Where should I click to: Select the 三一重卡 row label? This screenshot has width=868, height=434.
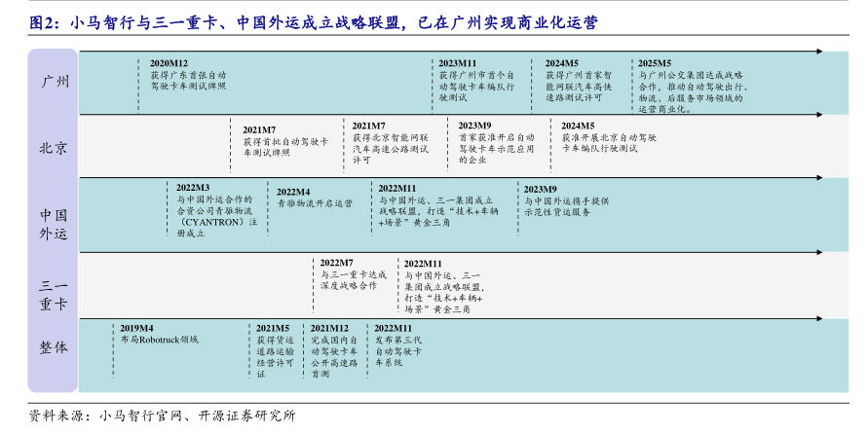[53, 294]
